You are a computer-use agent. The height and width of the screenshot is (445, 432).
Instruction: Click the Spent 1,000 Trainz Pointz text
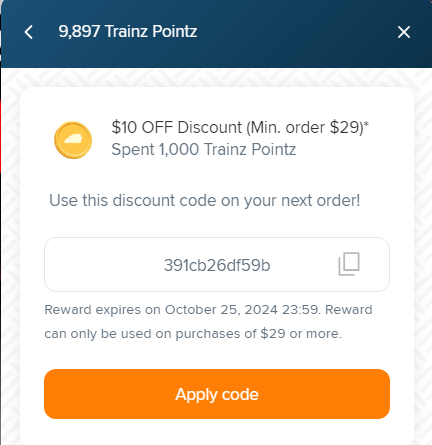[x=204, y=149]
